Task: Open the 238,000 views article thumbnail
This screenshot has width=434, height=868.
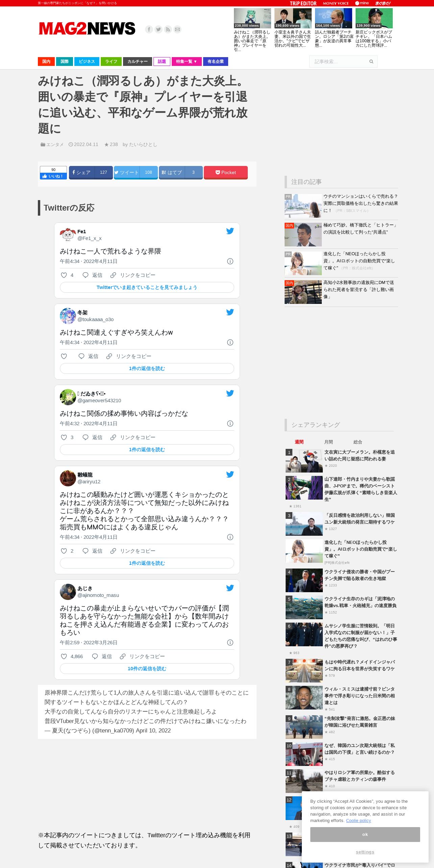Action: tap(252, 18)
